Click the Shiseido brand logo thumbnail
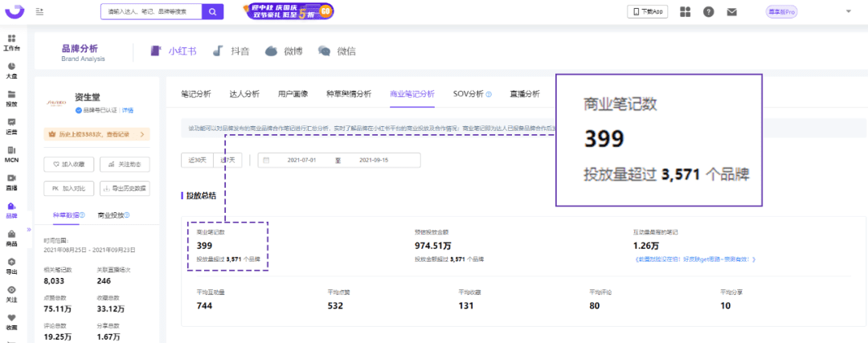The image size is (868, 343). [x=56, y=102]
